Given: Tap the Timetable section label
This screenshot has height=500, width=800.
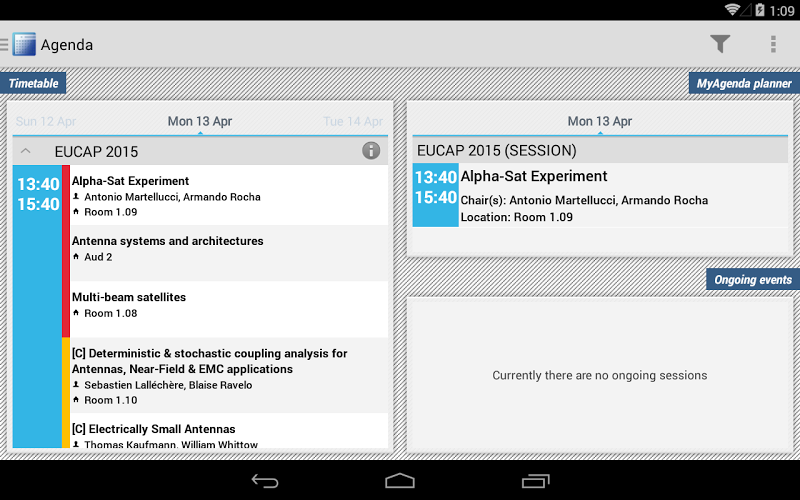Looking at the screenshot, I should tap(33, 83).
